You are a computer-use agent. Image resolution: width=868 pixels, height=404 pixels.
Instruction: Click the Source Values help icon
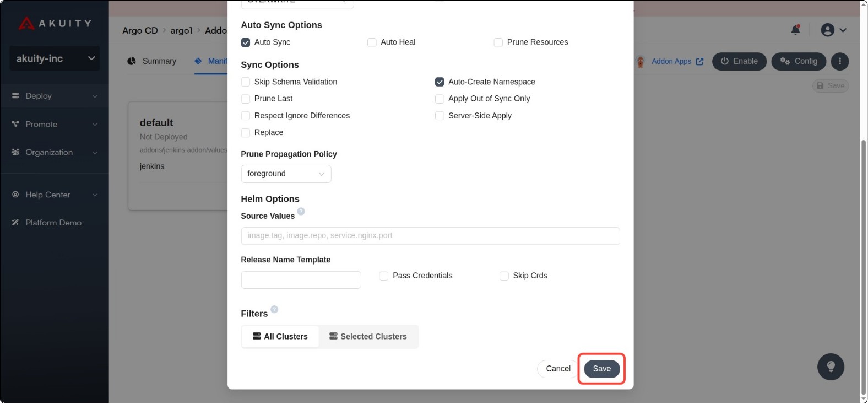(301, 211)
